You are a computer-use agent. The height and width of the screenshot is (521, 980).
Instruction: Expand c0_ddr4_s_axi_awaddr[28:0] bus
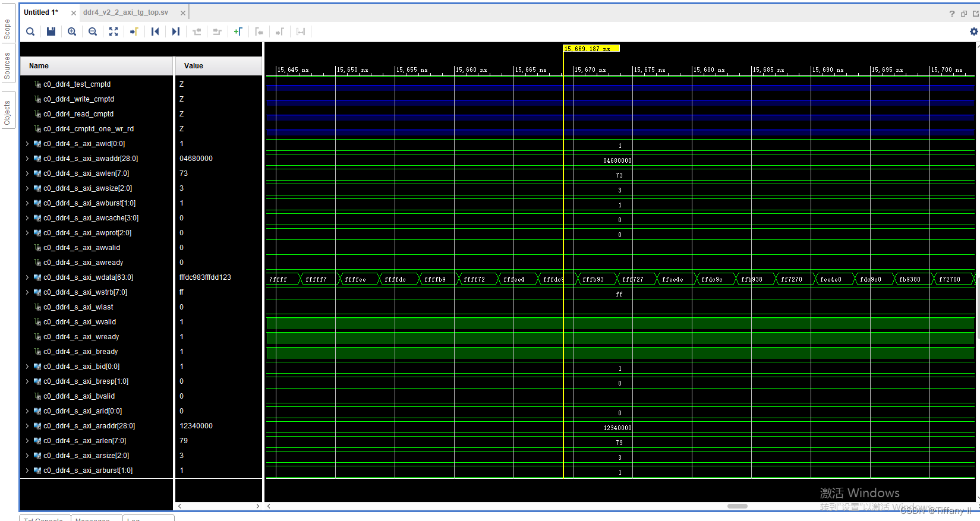pos(27,159)
